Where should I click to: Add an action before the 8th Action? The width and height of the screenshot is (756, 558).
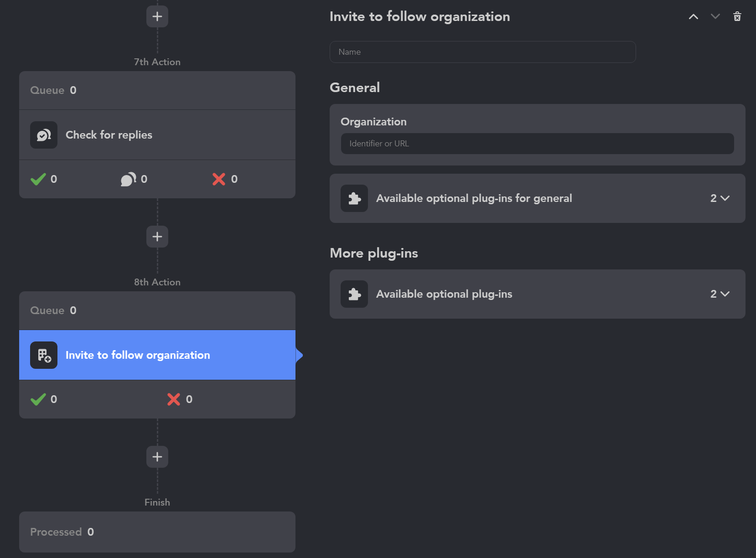coord(157,237)
